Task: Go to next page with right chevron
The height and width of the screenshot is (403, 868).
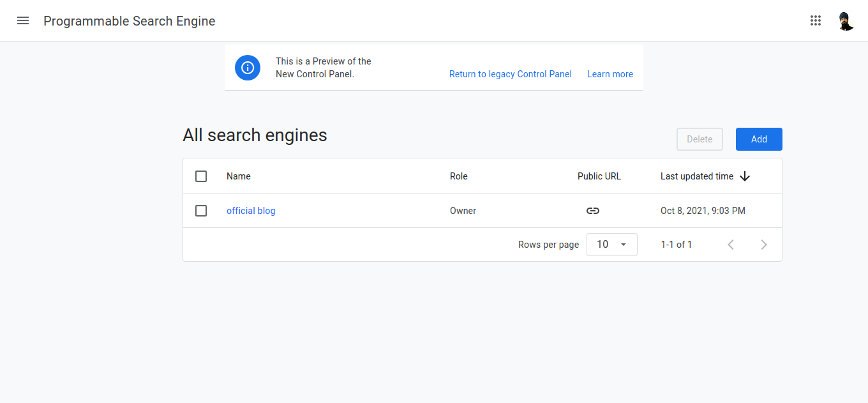Action: (764, 244)
